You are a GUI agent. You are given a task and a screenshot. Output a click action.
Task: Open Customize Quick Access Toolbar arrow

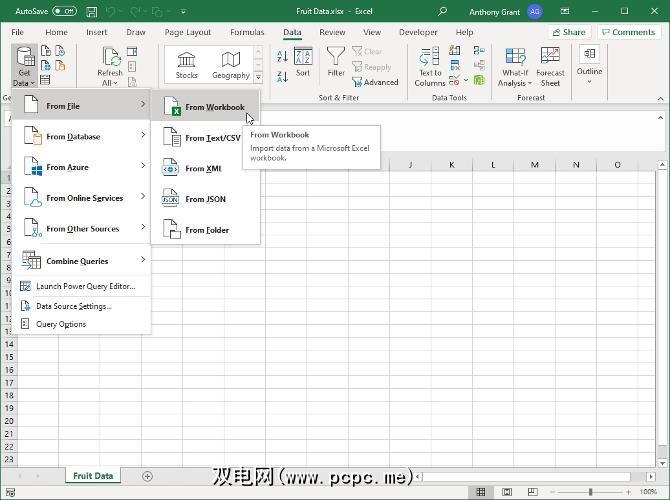(x=183, y=12)
